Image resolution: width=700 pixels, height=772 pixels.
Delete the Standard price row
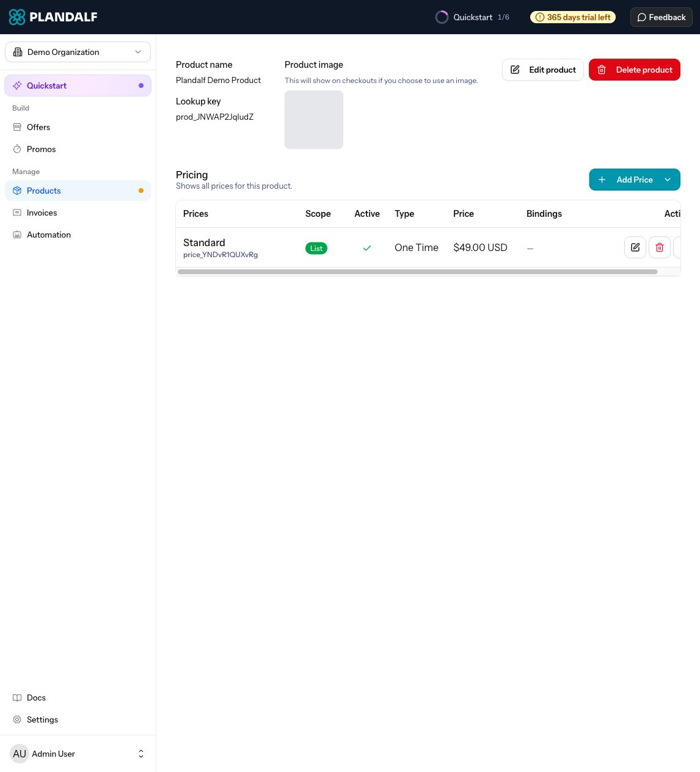[x=660, y=247]
